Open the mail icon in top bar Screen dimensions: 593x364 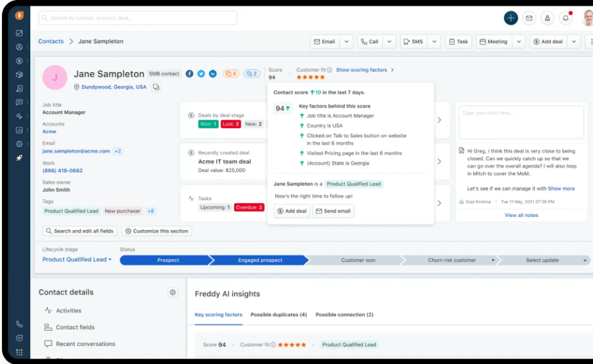coord(529,18)
